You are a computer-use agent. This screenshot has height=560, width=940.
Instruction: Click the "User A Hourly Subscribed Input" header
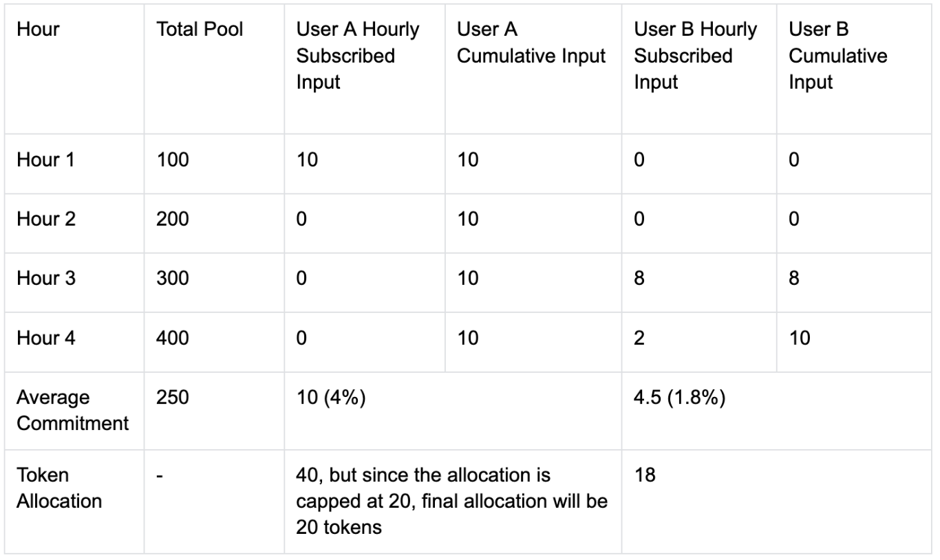click(x=357, y=56)
